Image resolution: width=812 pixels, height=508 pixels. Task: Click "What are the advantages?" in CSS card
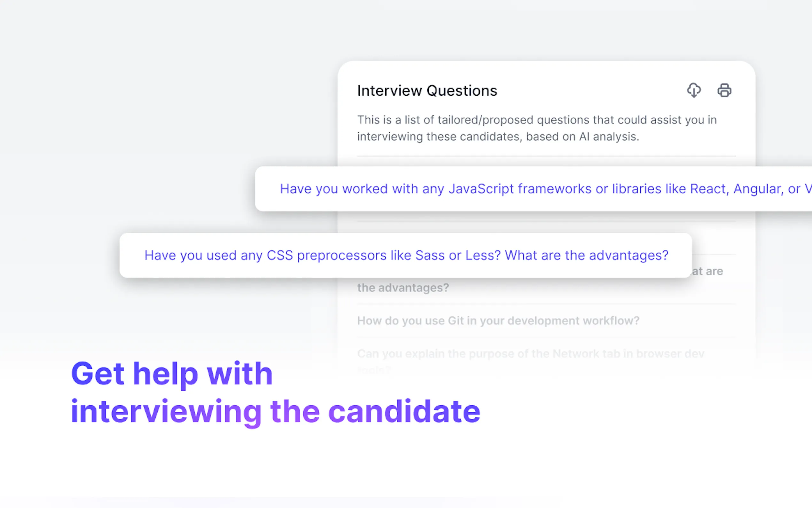tap(586, 255)
